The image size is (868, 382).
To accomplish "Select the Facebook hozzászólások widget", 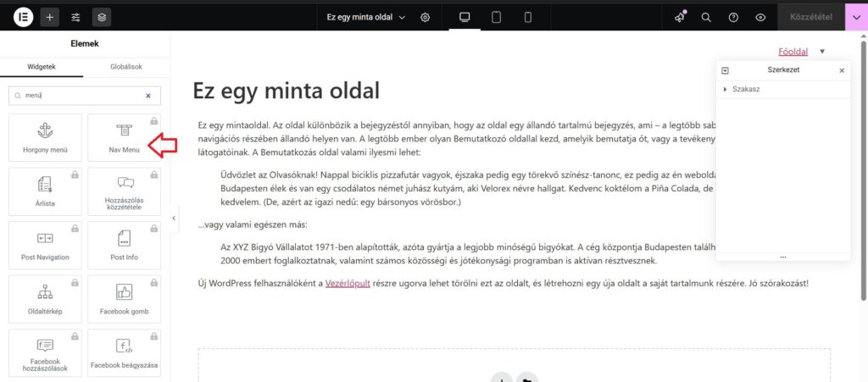I will (46, 353).
